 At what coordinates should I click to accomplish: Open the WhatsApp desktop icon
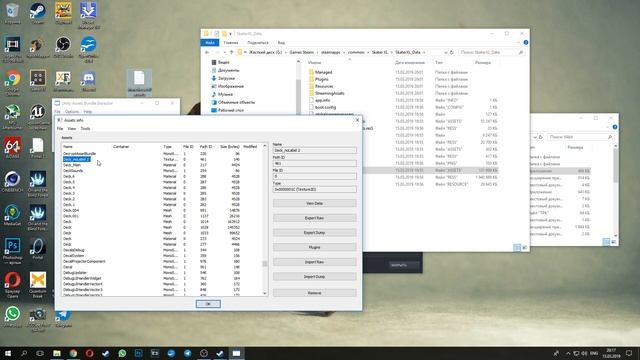coord(12,316)
